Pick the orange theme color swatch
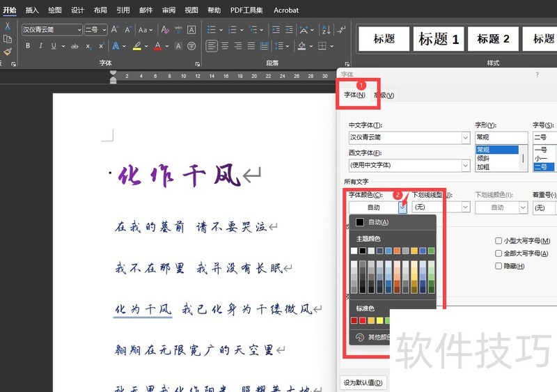 397,251
